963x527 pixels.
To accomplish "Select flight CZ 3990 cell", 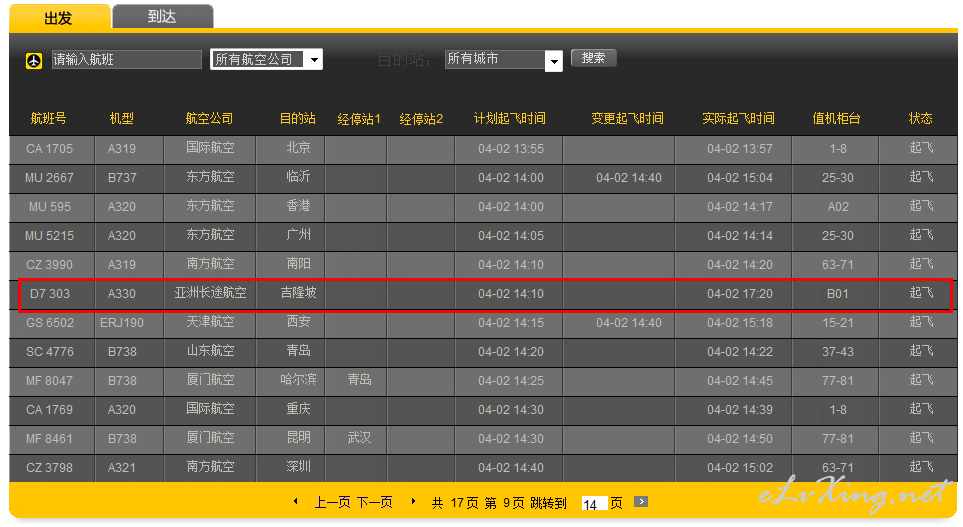I will 52,265.
